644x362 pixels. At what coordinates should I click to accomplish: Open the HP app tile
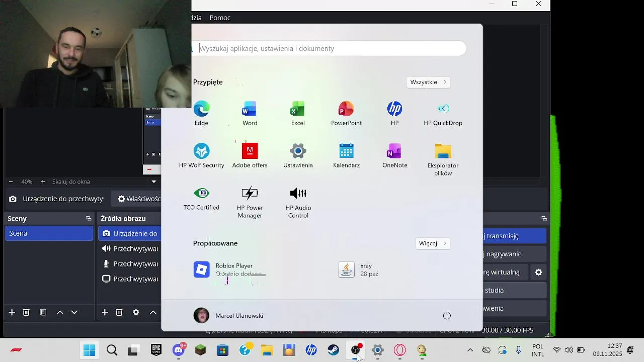pos(394,114)
